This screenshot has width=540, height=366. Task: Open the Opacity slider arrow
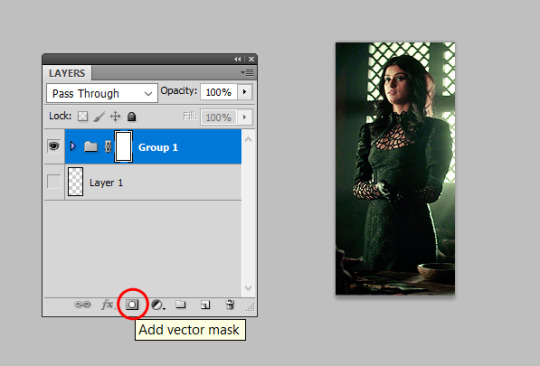(x=245, y=92)
